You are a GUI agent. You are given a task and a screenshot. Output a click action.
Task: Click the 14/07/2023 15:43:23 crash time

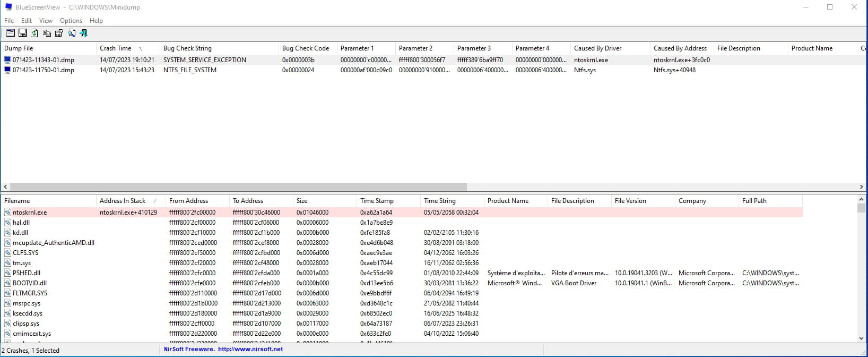pyautogui.click(x=127, y=70)
